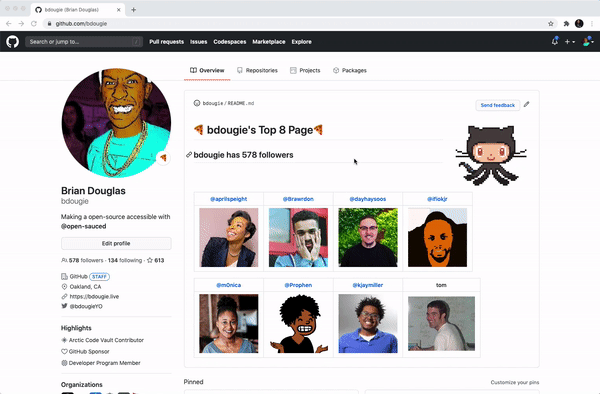Click the @open-sauced mention
This screenshot has height=394, width=600.
coord(83,226)
